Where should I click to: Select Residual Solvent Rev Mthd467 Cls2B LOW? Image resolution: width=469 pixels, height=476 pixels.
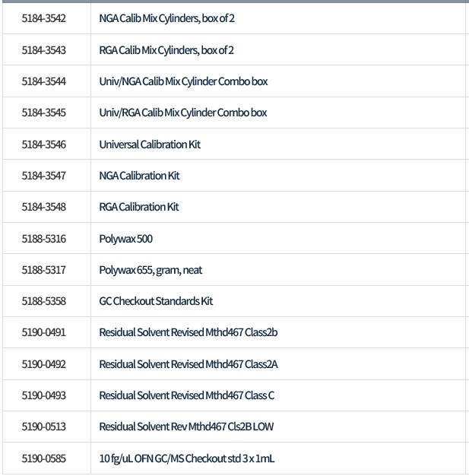[186, 427]
